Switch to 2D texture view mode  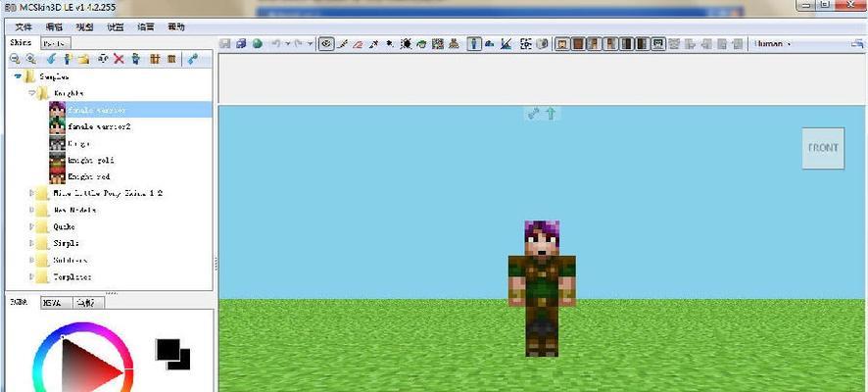pos(490,44)
